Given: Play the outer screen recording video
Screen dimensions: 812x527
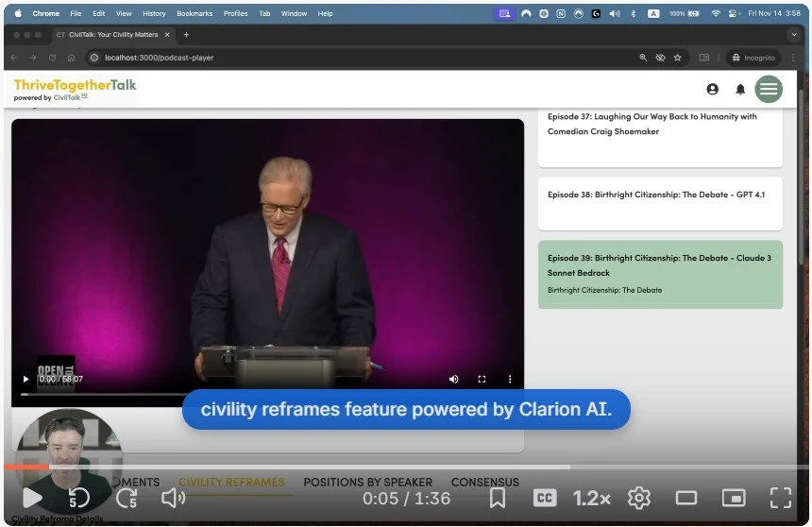Looking at the screenshot, I should [x=32, y=498].
